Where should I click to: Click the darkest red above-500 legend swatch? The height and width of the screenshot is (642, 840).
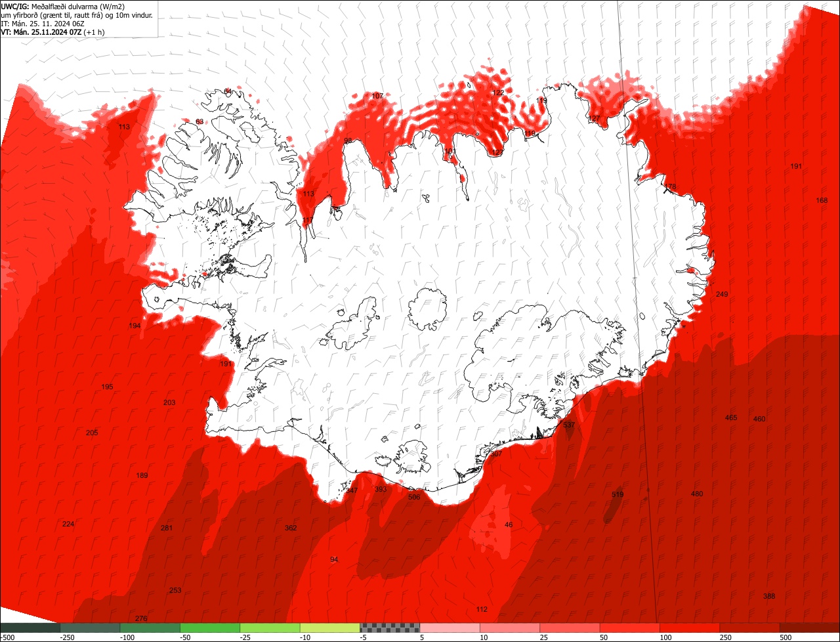[x=810, y=628]
